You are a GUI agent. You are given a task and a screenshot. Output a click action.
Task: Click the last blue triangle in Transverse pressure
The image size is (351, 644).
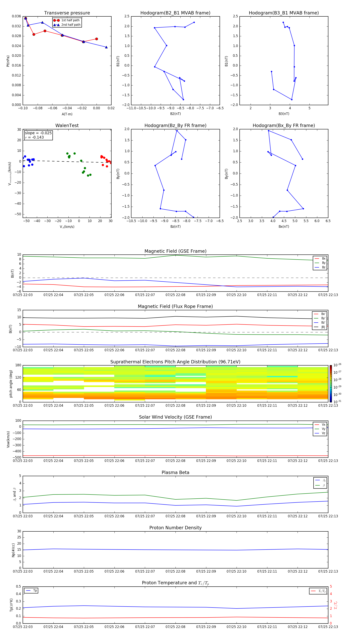pos(106,47)
